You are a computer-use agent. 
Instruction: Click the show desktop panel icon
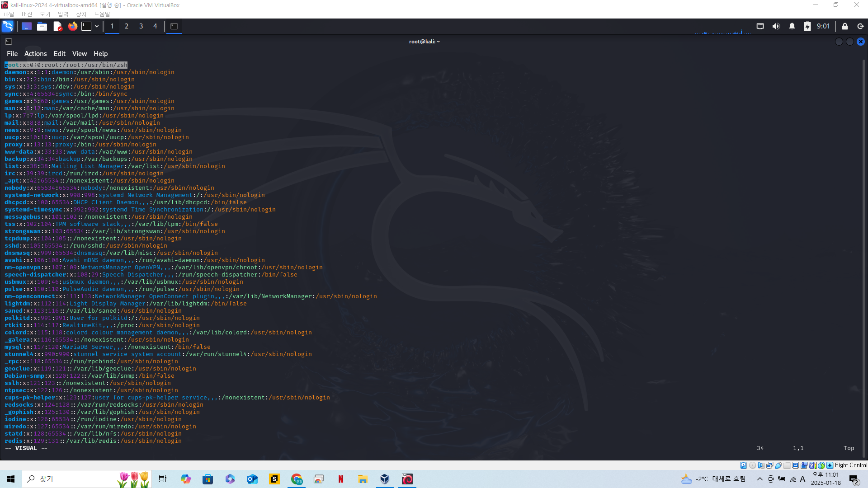[x=27, y=26]
